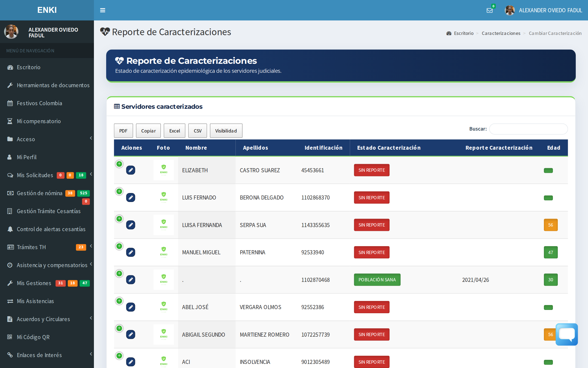Open Festivos Colombia menu item
Image resolution: width=588 pixels, height=368 pixels.
(x=47, y=103)
